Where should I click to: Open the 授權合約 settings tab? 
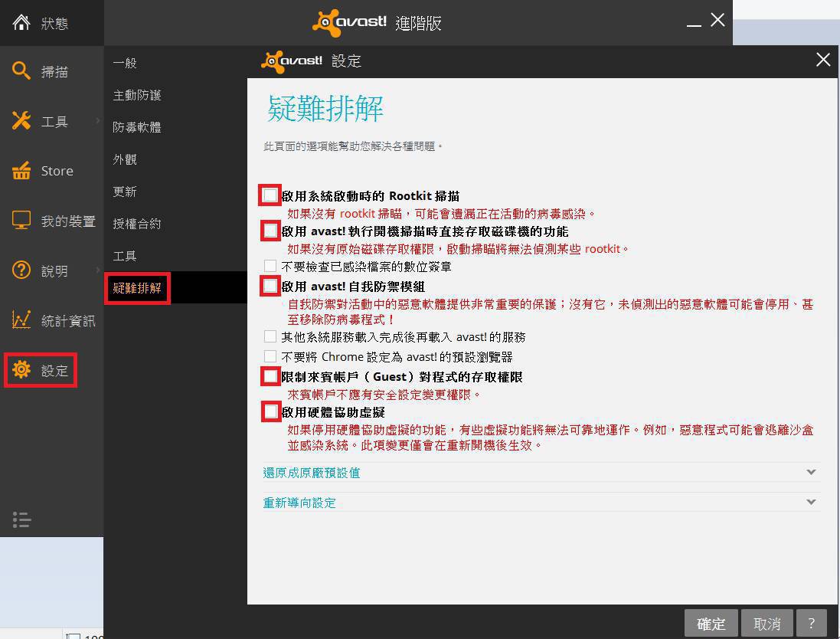(137, 224)
